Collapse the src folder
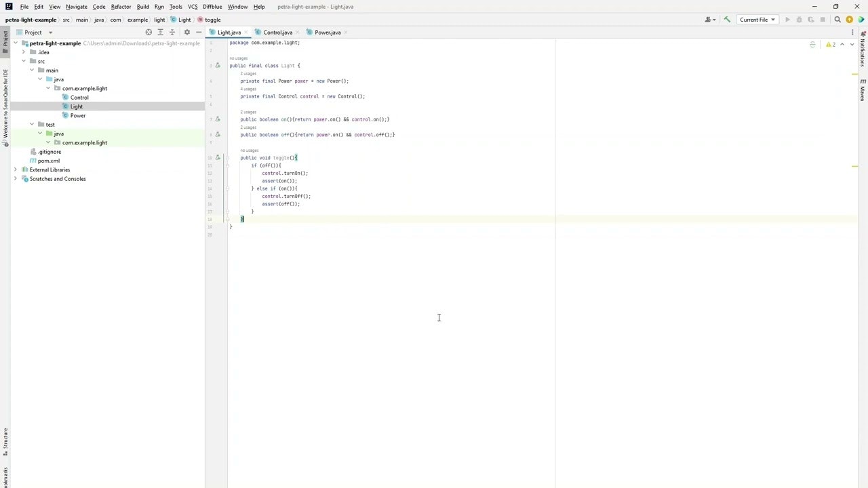 click(x=24, y=61)
